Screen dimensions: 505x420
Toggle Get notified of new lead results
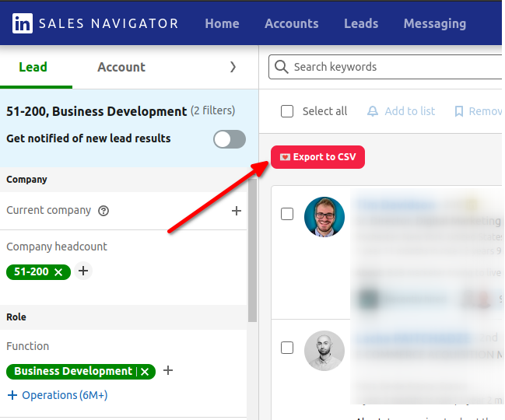click(230, 139)
